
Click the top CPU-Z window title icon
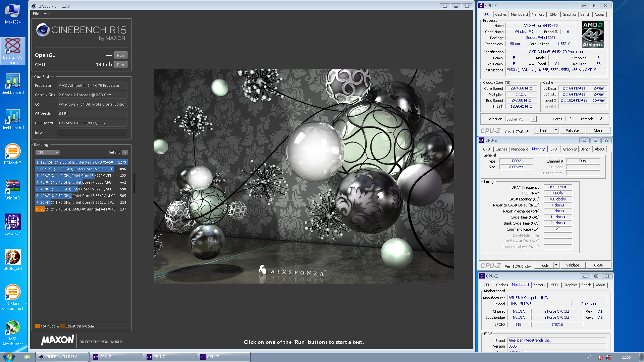click(x=481, y=5)
